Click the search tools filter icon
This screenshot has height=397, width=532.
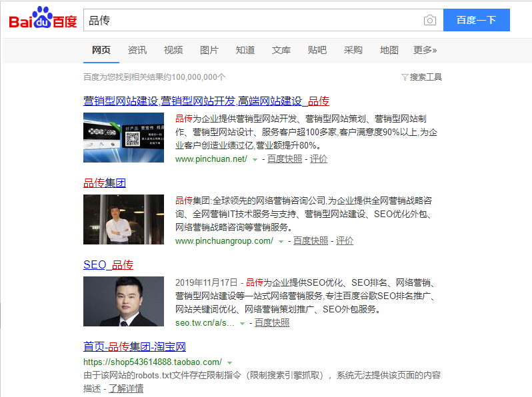pos(405,77)
